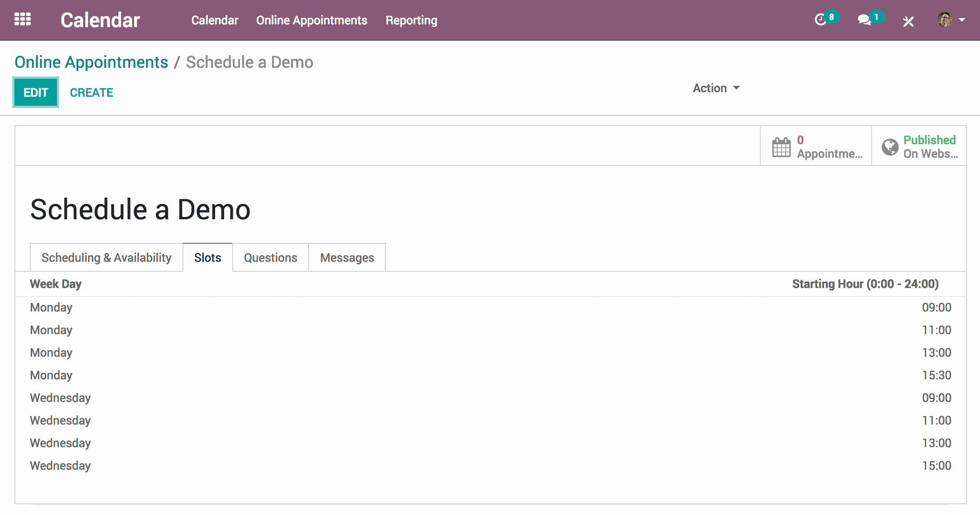
Task: Click the Online Appointments nav menu item
Action: [x=312, y=19]
